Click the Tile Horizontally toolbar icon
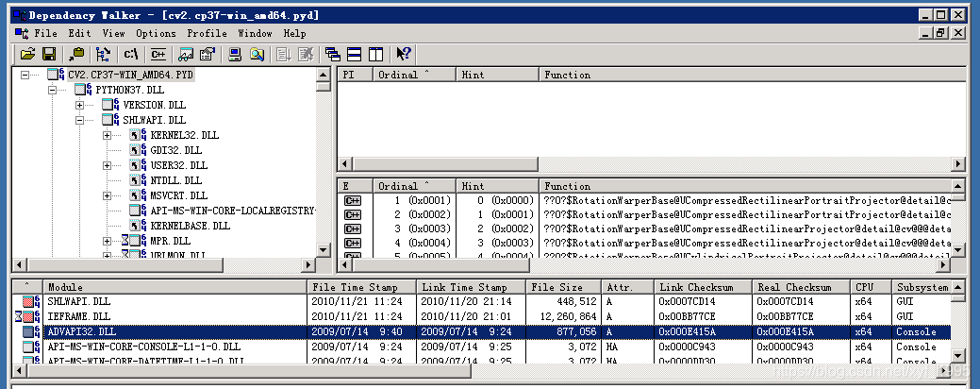The image size is (980, 389). [x=355, y=55]
